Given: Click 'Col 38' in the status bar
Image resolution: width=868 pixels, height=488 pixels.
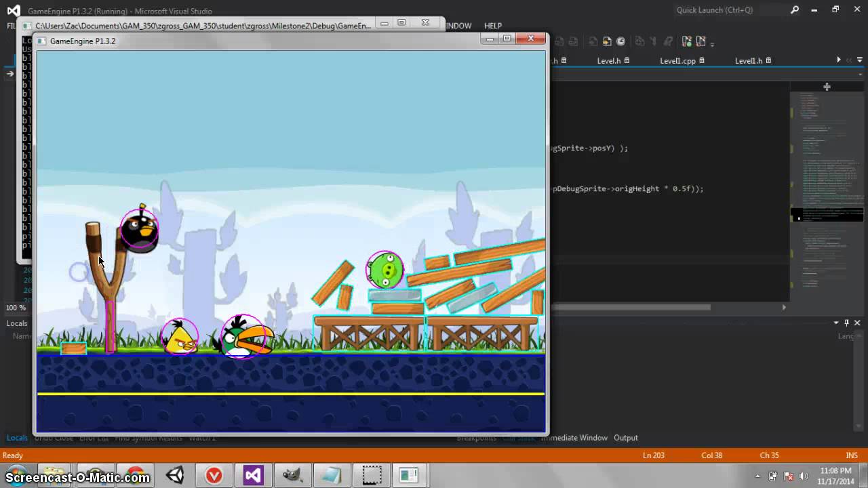Looking at the screenshot, I should [x=712, y=455].
